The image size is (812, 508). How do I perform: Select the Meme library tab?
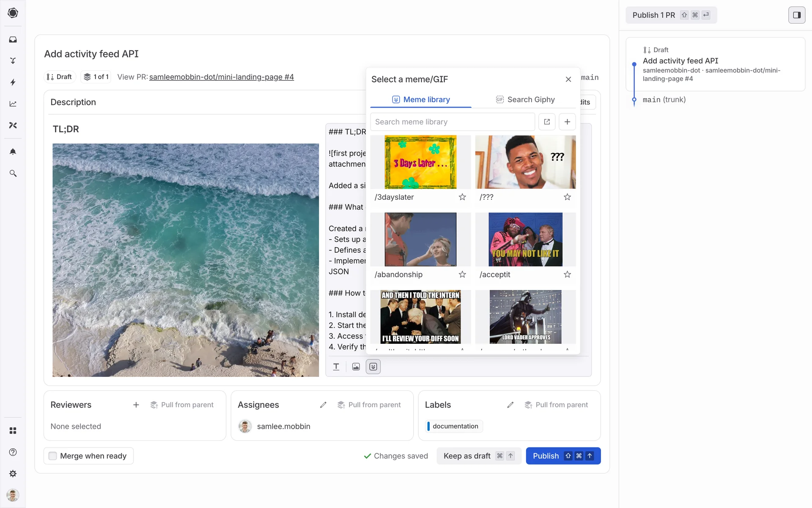click(x=421, y=99)
